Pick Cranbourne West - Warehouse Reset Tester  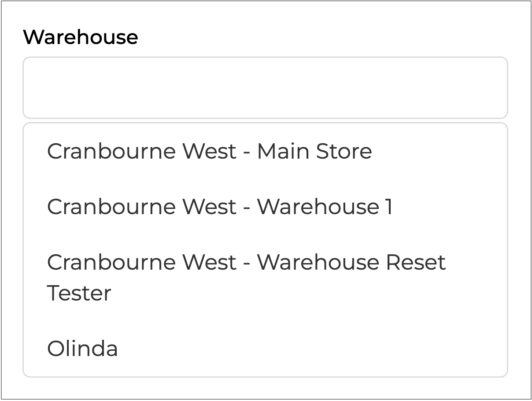click(246, 277)
